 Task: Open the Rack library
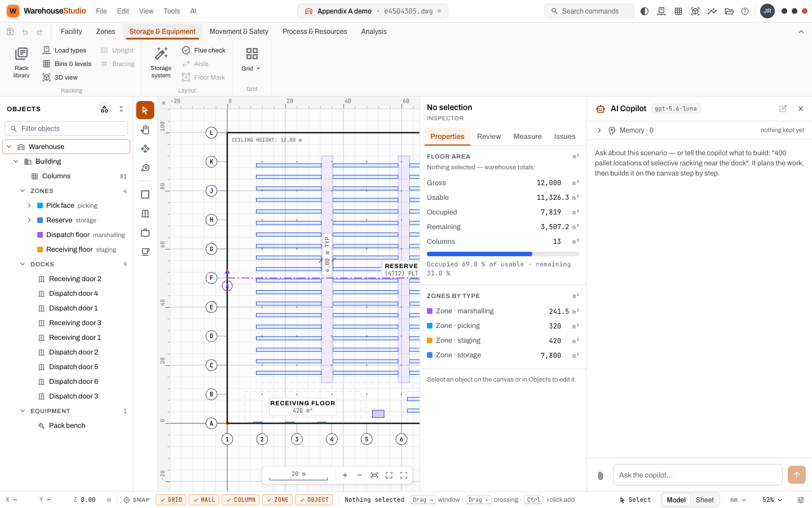tap(21, 63)
